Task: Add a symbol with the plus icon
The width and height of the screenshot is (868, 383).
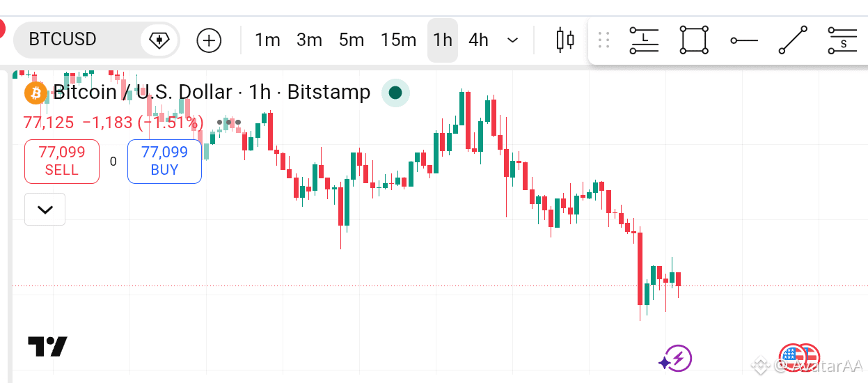Action: [209, 40]
